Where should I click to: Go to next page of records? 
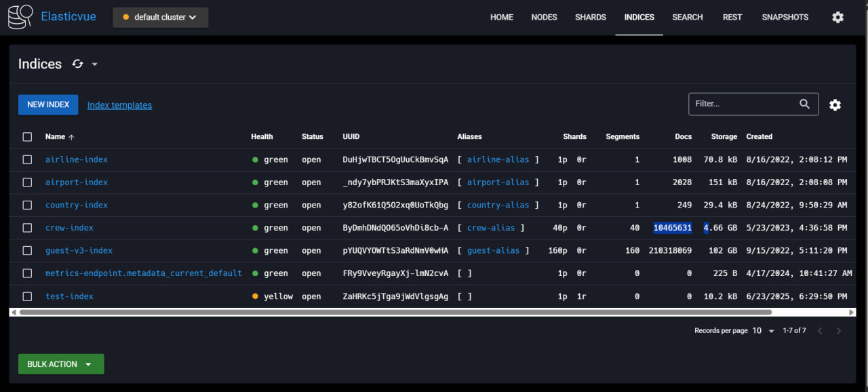point(839,331)
